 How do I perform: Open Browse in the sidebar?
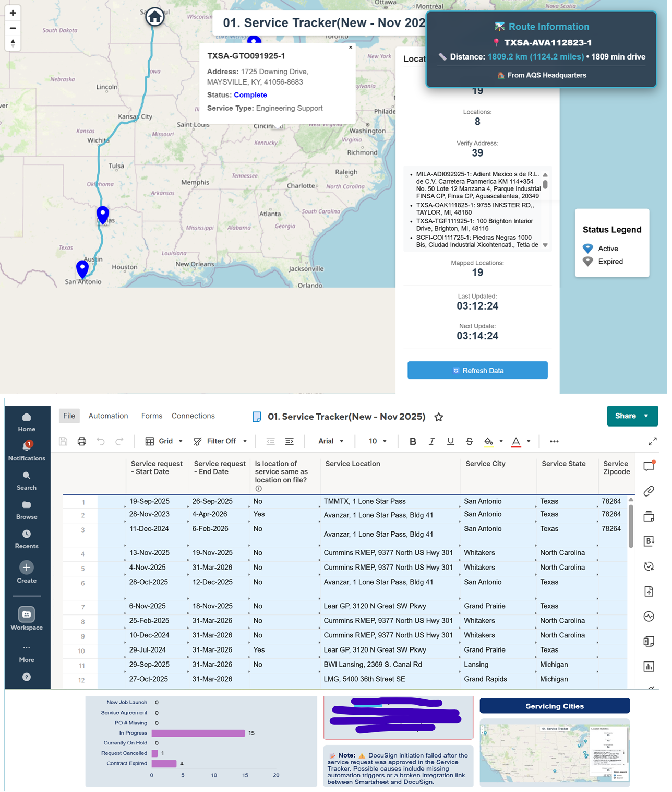tap(27, 510)
